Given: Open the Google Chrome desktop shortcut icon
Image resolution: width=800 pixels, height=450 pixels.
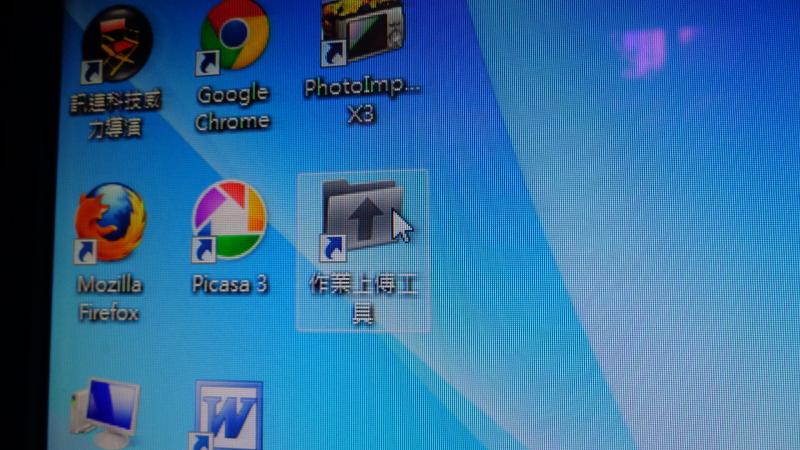Looking at the screenshot, I should [x=234, y=38].
